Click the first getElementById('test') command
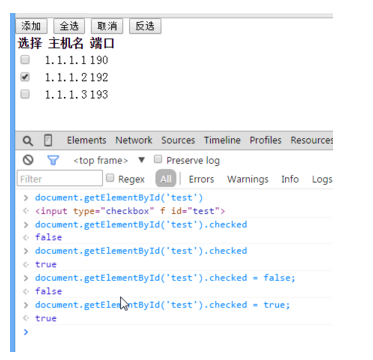Viewport: 373px width, 360px height. pyautogui.click(x=119, y=198)
